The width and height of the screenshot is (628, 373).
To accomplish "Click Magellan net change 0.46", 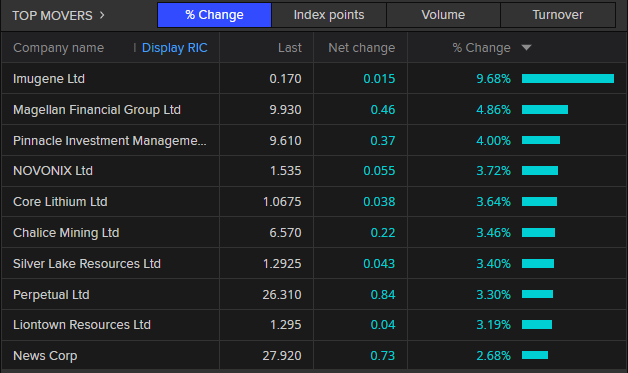I will [x=383, y=109].
